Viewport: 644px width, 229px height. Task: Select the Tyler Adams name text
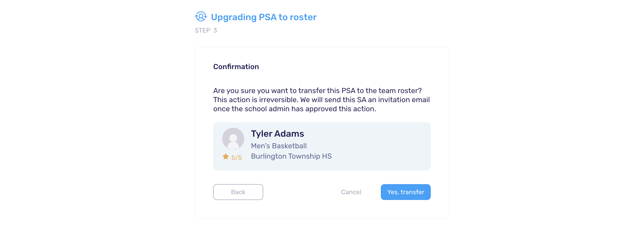[x=277, y=134]
